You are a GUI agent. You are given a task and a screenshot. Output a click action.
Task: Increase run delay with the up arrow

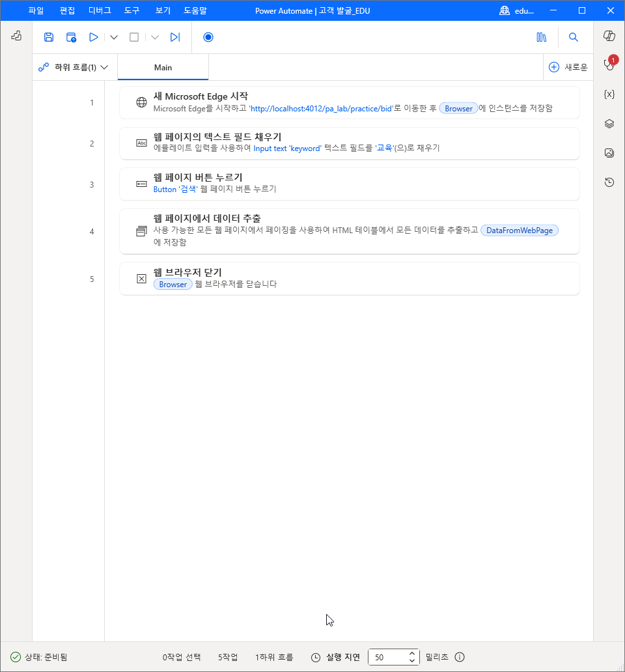pos(412,654)
